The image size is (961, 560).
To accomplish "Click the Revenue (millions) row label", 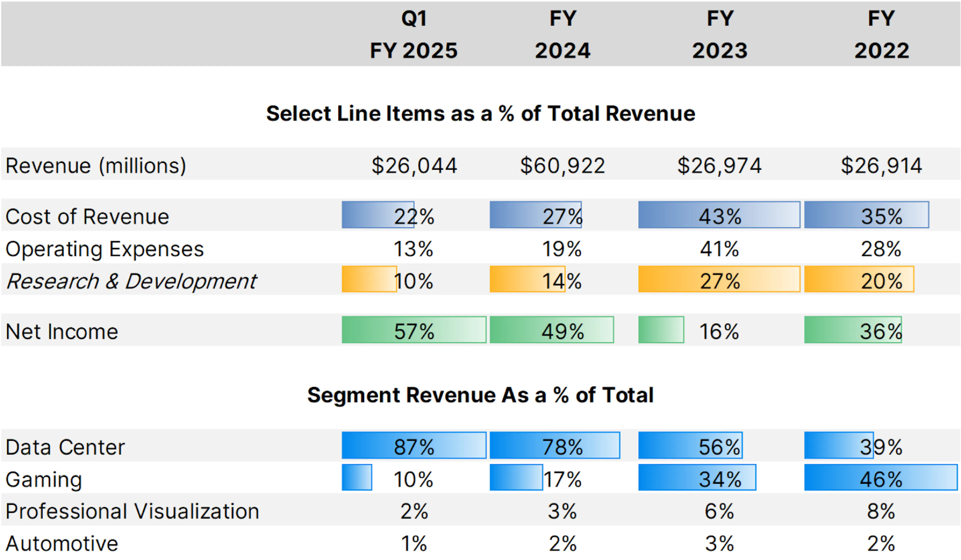I will (x=95, y=166).
